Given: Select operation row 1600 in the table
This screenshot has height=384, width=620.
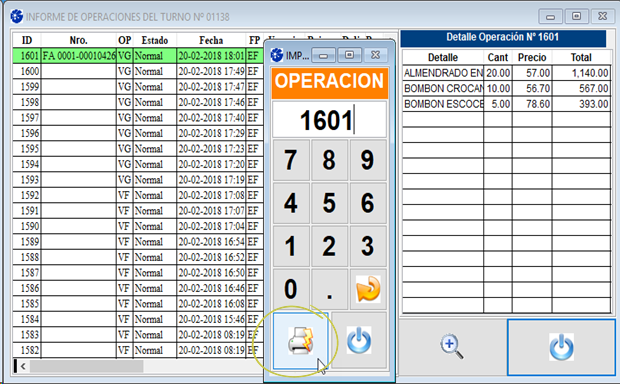Looking at the screenshot, I should 138,72.
